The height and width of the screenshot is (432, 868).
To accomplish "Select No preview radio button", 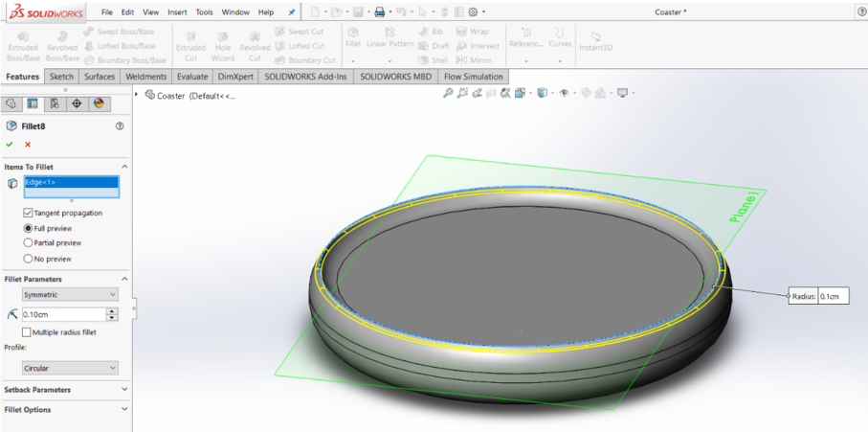I will tap(28, 259).
